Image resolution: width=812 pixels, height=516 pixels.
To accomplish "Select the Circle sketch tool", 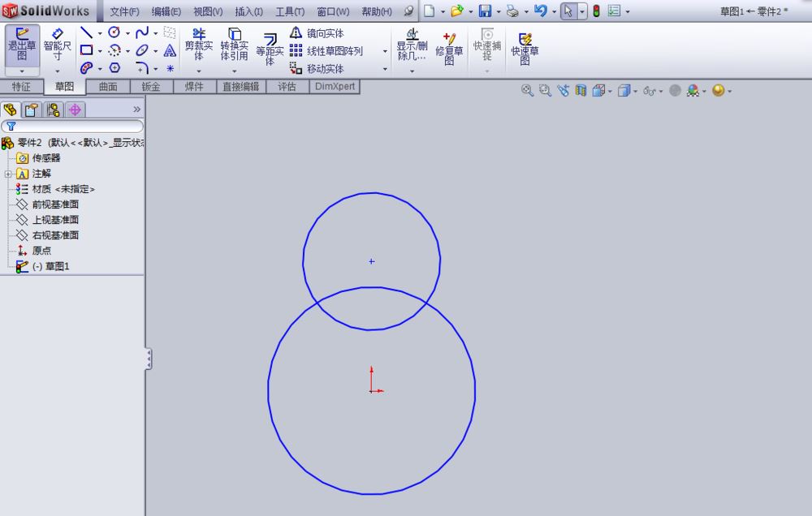I will tap(114, 32).
